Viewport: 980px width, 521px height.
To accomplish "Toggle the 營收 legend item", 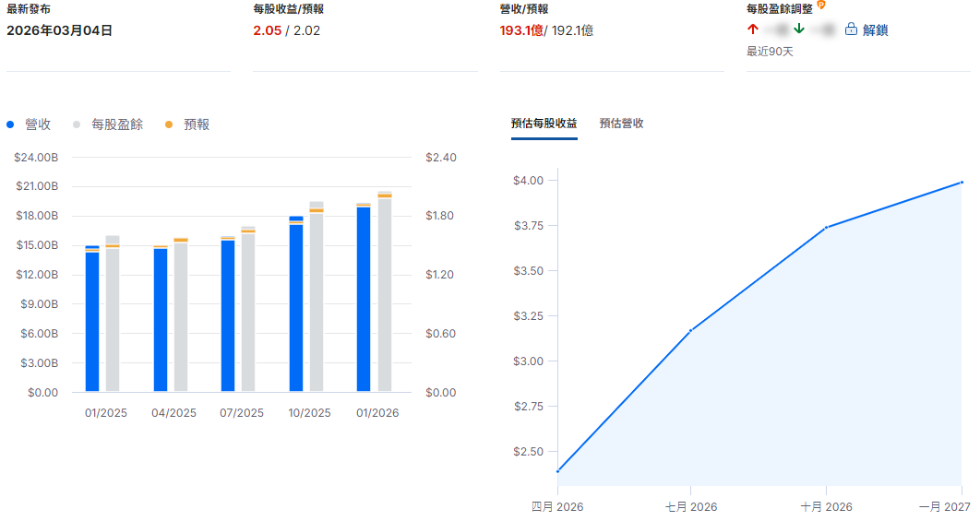I will pos(29,124).
